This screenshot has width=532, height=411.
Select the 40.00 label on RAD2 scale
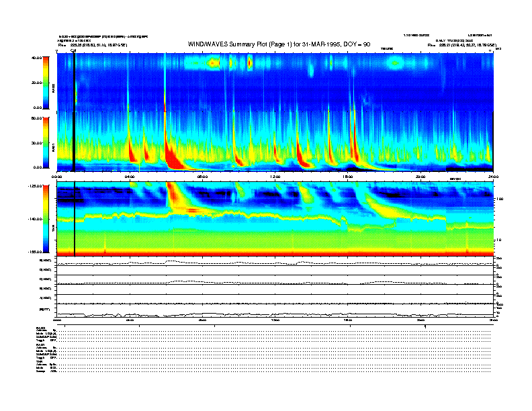36,58
